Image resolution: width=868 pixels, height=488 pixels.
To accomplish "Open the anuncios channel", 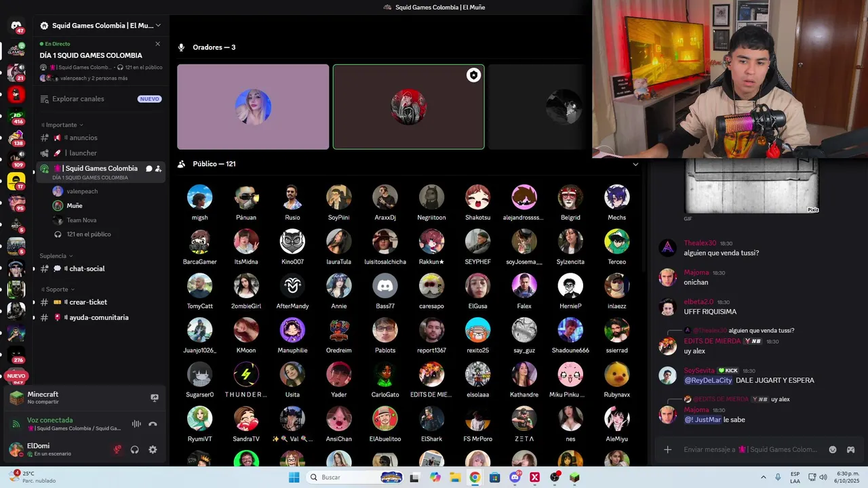I will point(100,138).
